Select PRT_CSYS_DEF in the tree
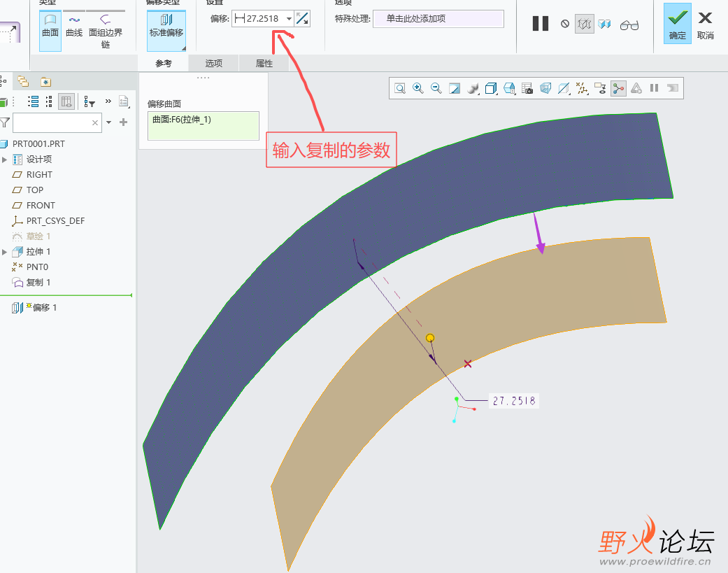728x573 pixels. coord(55,220)
